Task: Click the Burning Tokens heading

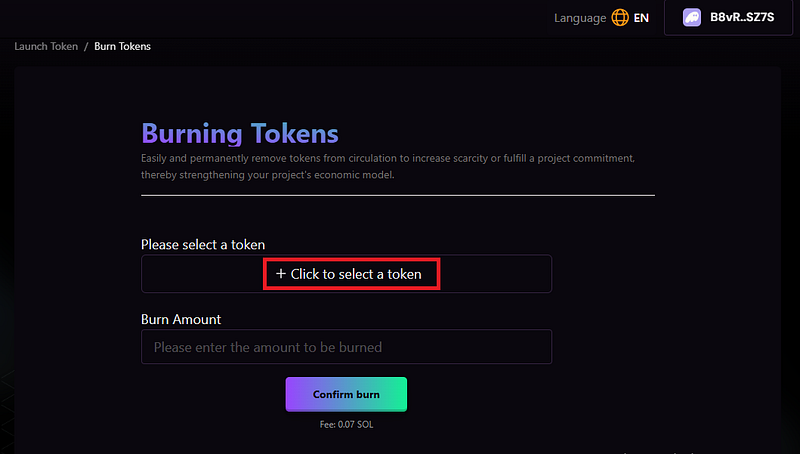Action: pos(240,133)
